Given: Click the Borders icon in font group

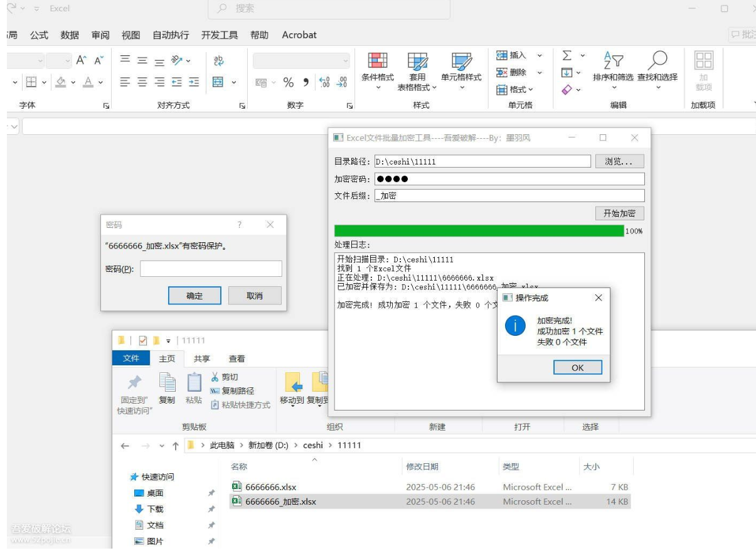Looking at the screenshot, I should 31,82.
